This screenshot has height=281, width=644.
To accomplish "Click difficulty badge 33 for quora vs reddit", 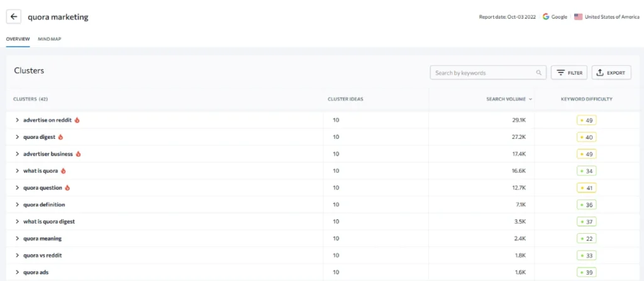I will 587,255.
